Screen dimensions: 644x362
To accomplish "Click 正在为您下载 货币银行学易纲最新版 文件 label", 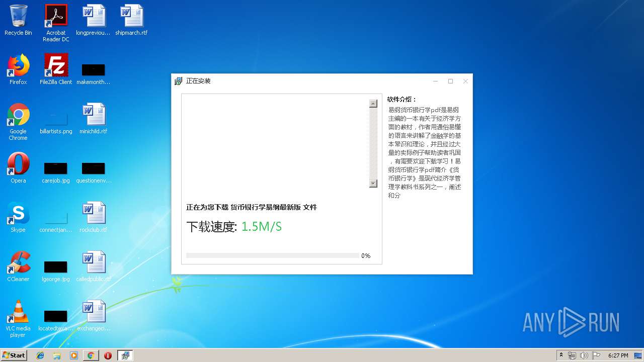I will coord(252,207).
